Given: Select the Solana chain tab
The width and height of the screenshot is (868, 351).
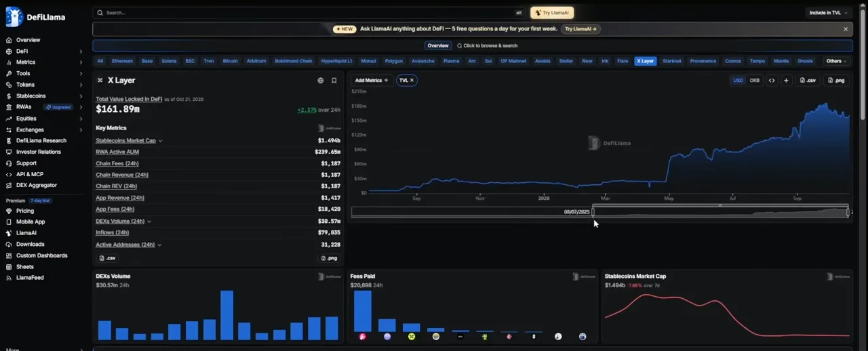Looking at the screenshot, I should (x=169, y=61).
